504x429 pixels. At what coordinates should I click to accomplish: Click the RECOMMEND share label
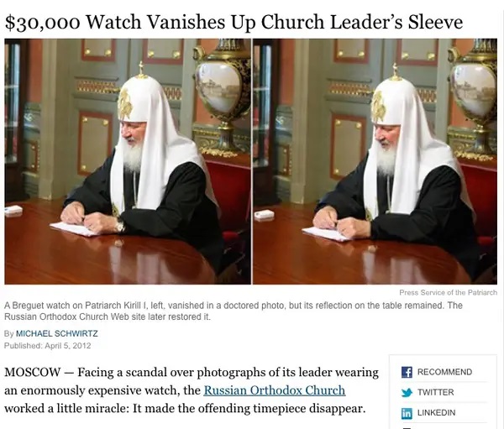444,372
